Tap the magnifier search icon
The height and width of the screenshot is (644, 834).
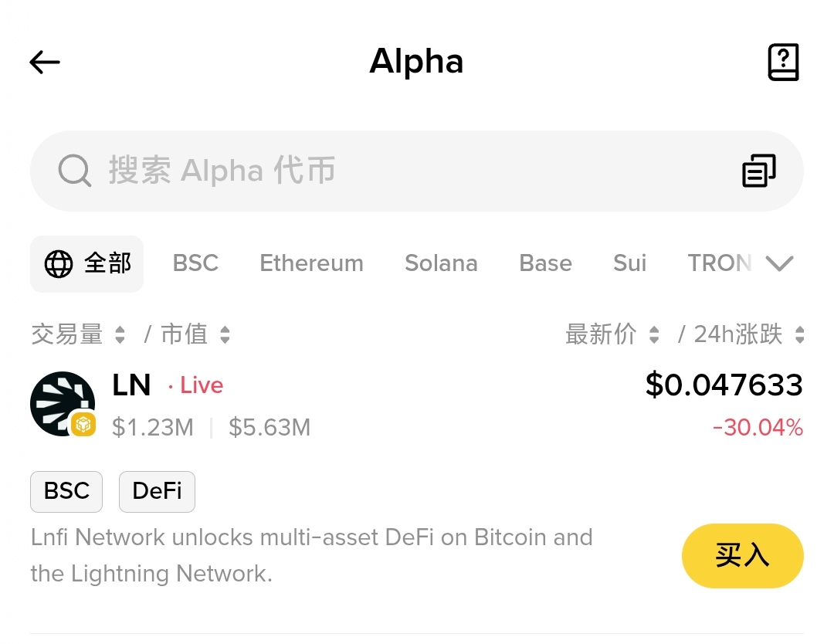coord(74,171)
